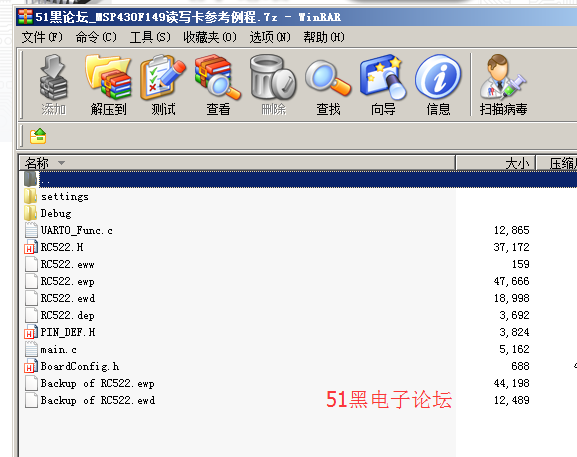Click the Debug folder name
Image resolution: width=577 pixels, height=457 pixels.
[56, 213]
